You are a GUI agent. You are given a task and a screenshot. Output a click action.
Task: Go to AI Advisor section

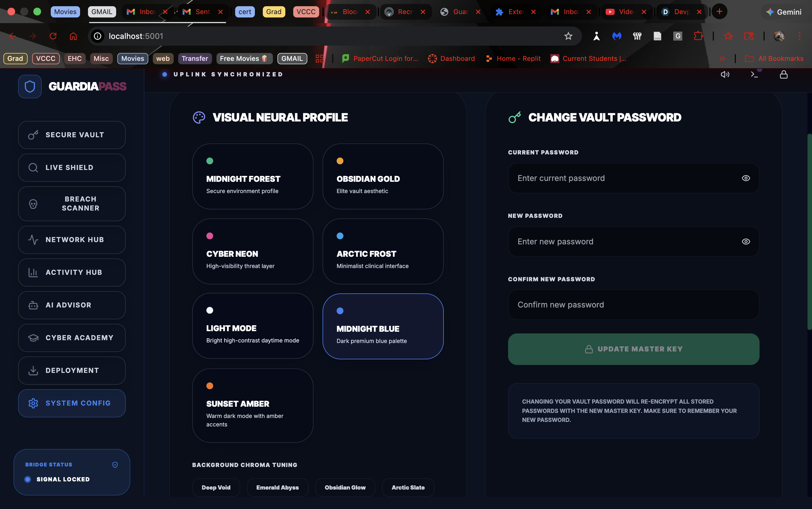coord(72,305)
